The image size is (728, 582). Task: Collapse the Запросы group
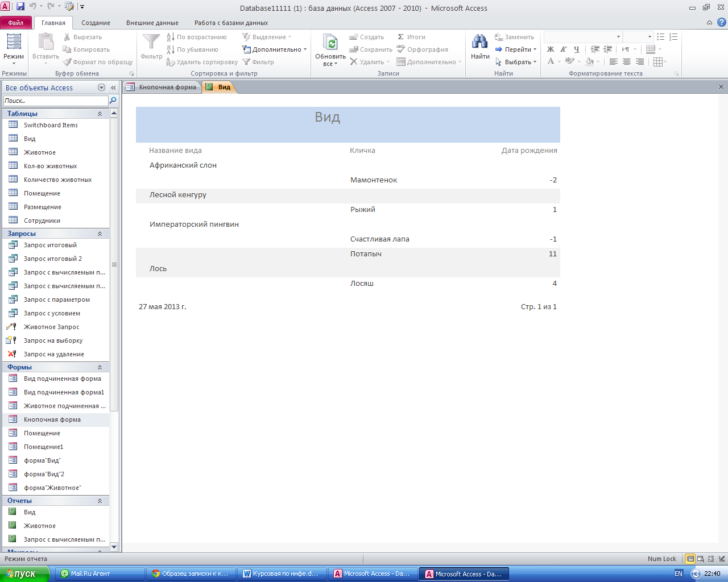pyautogui.click(x=100, y=234)
